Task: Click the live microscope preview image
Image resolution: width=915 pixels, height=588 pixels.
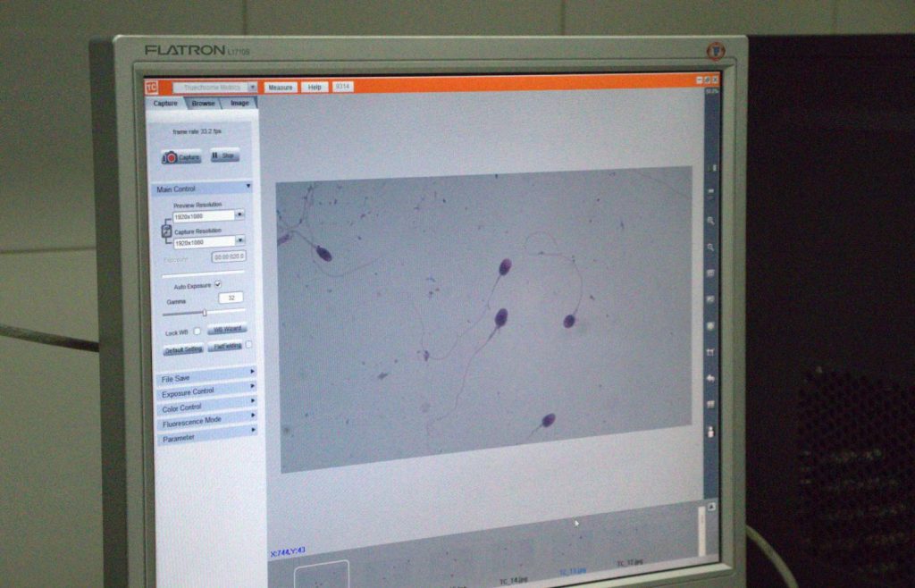Action: click(x=484, y=318)
